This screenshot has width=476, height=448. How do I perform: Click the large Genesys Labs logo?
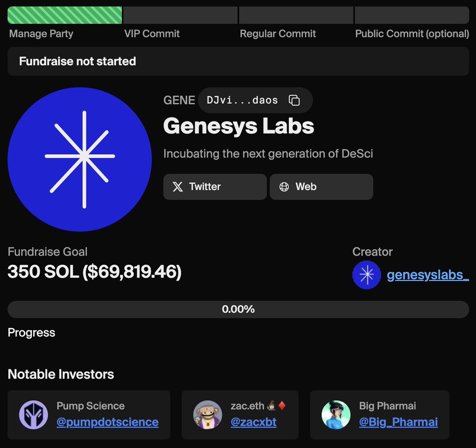(80, 160)
